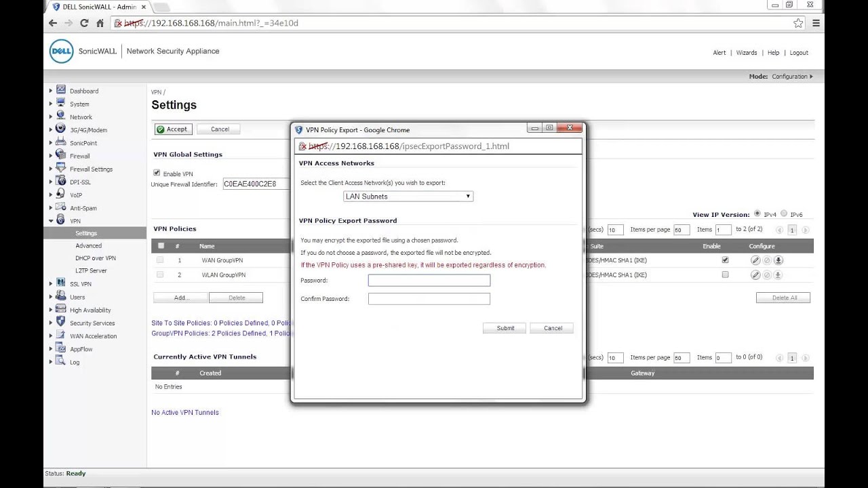Screen dimensions: 868x488
Task: Click the Accept button
Action: tap(173, 129)
